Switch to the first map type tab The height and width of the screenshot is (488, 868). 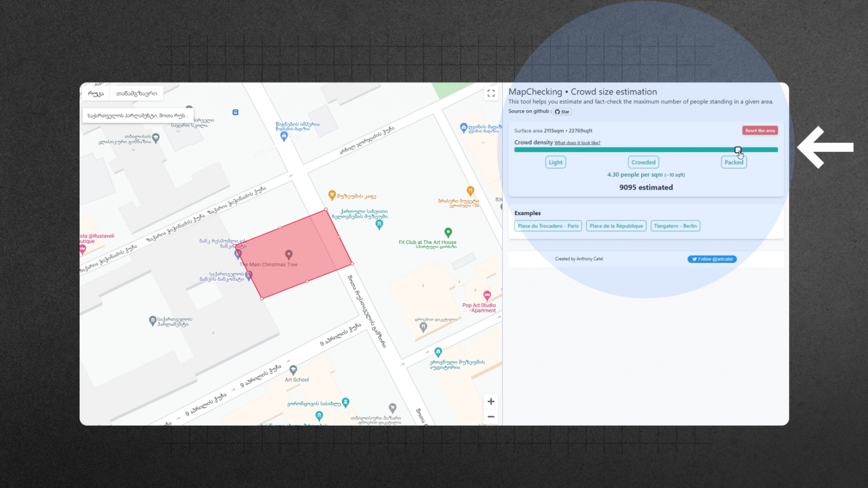click(96, 94)
